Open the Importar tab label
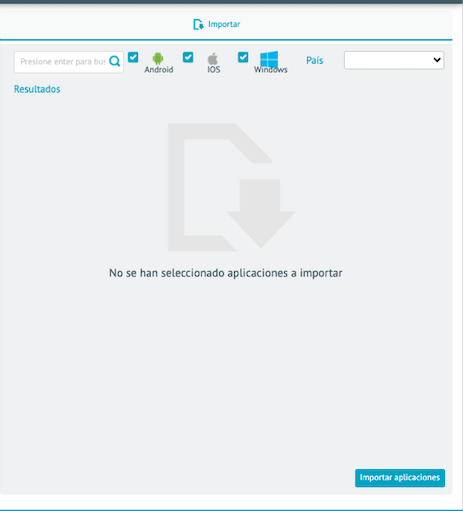 pyautogui.click(x=224, y=24)
